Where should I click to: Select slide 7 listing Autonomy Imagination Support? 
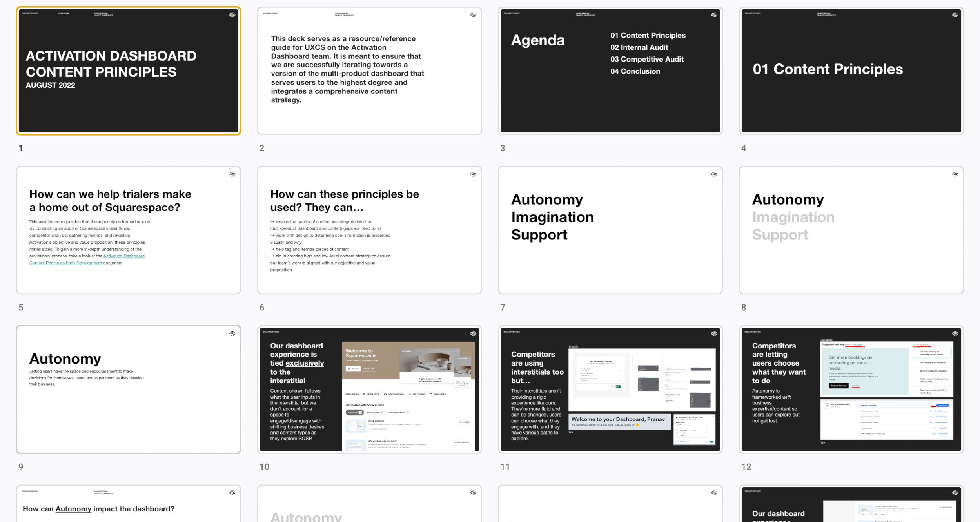click(x=610, y=230)
